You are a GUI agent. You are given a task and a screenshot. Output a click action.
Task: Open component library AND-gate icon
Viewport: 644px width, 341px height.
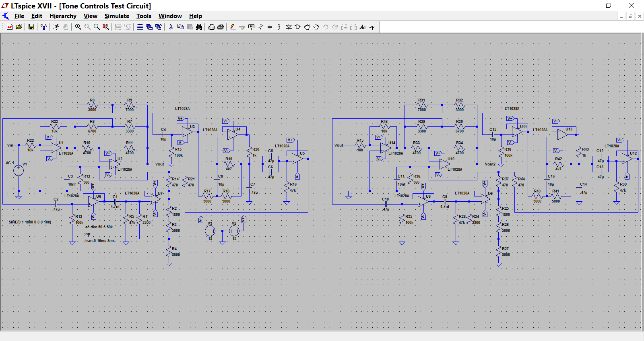(298, 27)
